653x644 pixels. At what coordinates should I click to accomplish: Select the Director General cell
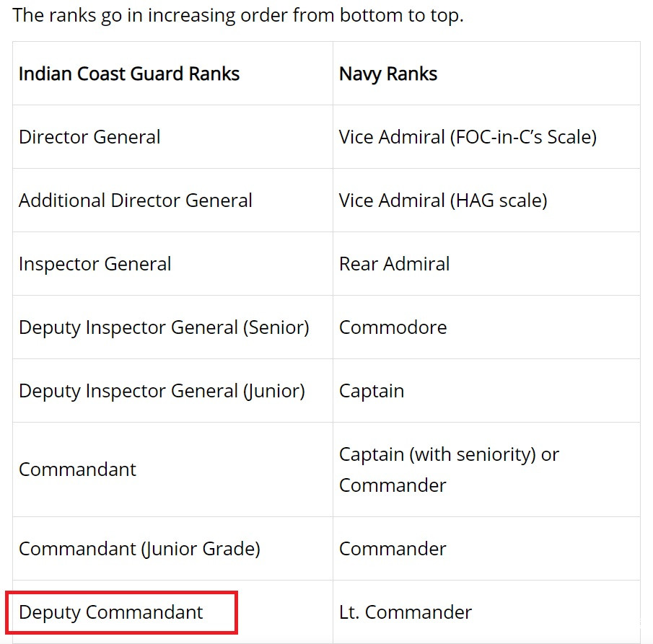(89, 137)
